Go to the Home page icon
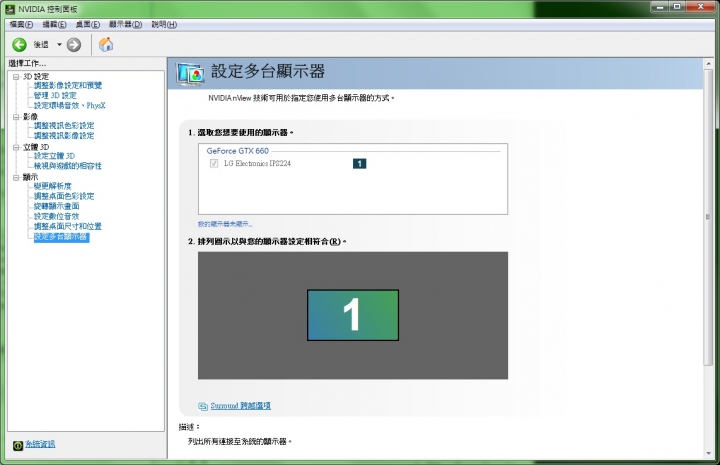This screenshot has width=720, height=465. (106, 45)
